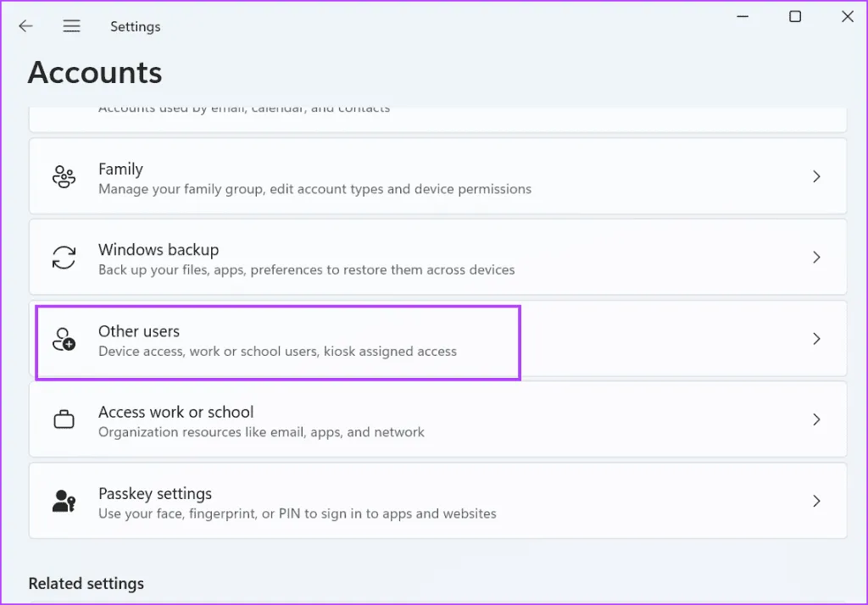Viewport: 868px width, 605px height.
Task: Click the back arrow in title bar
Action: (x=25, y=26)
